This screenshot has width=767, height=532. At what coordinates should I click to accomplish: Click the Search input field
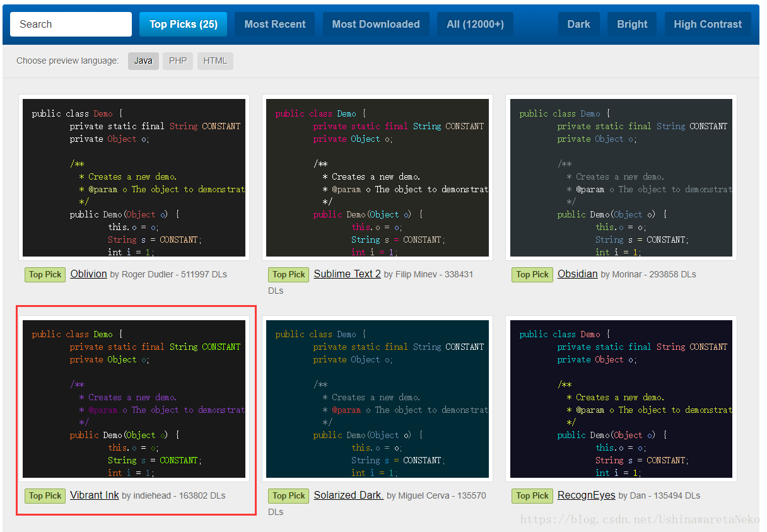pyautogui.click(x=71, y=24)
